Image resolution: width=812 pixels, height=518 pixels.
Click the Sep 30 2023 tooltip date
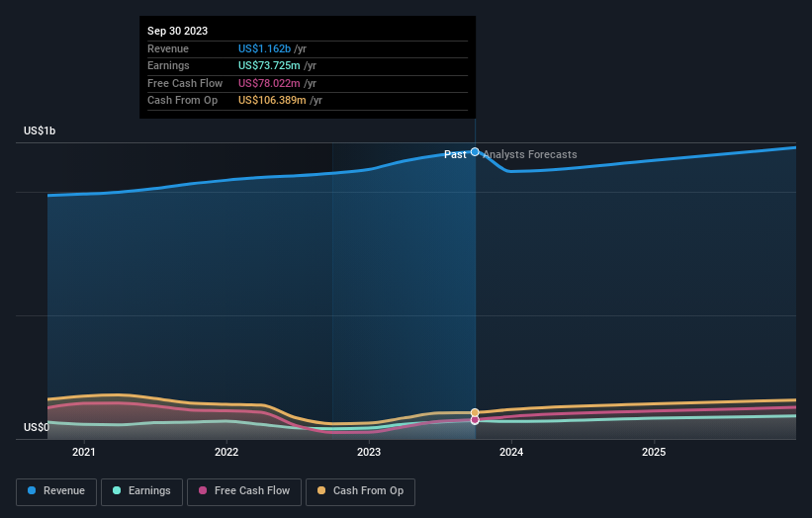click(178, 31)
